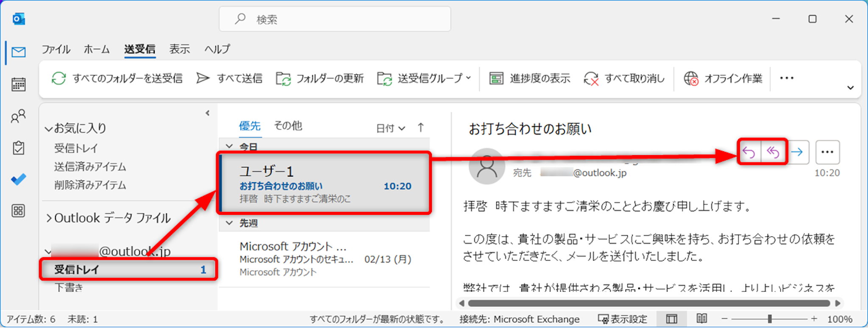Click 進捗度の表示 in the ribbon
Screen dimensions: 868x328
pos(529,78)
